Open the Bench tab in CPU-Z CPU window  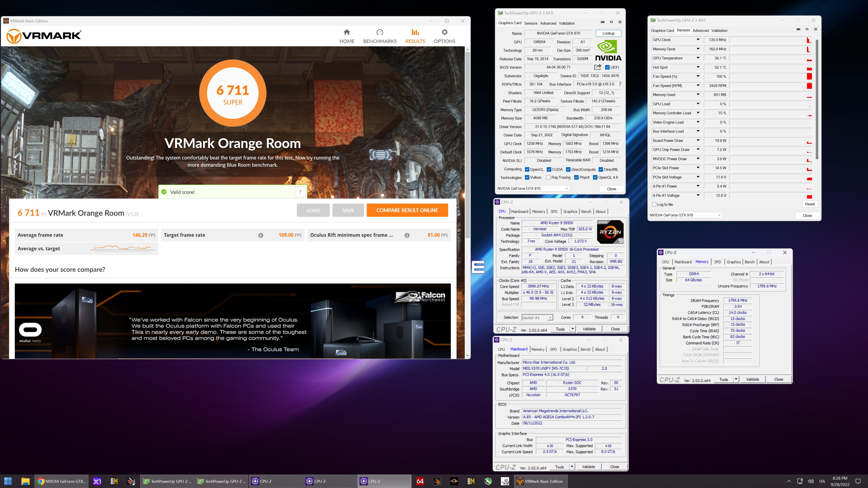coord(586,211)
